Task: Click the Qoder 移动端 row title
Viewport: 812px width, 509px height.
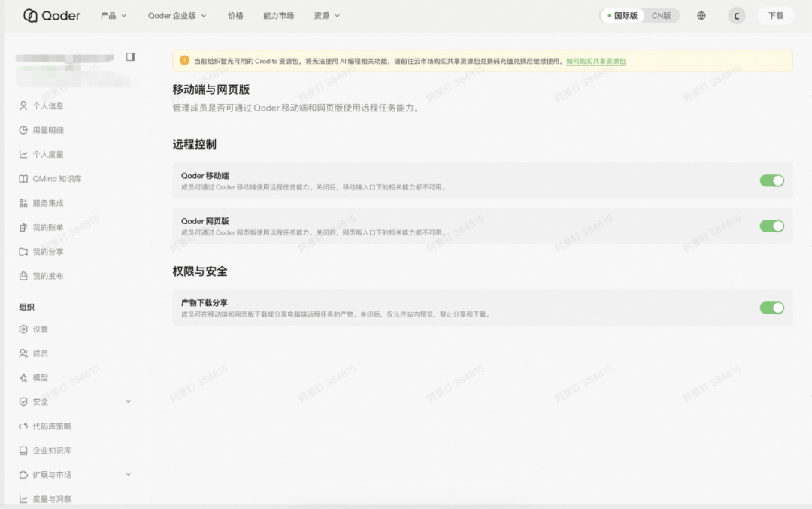Action: [205, 175]
